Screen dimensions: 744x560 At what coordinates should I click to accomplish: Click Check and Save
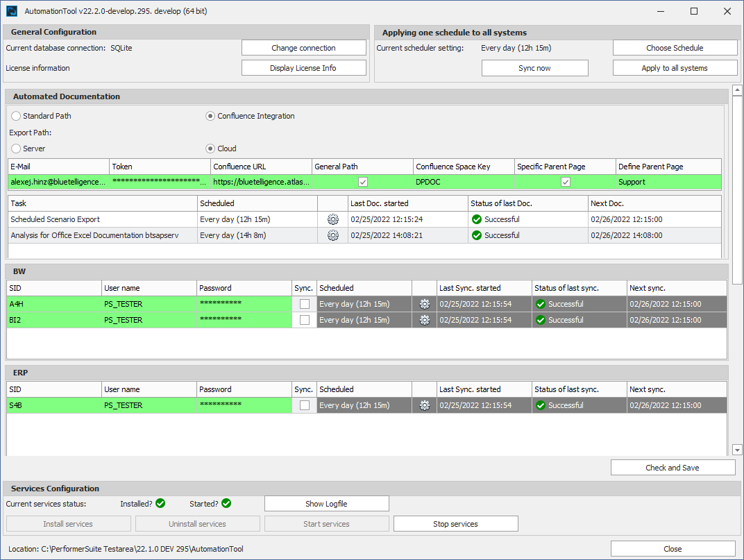672,467
